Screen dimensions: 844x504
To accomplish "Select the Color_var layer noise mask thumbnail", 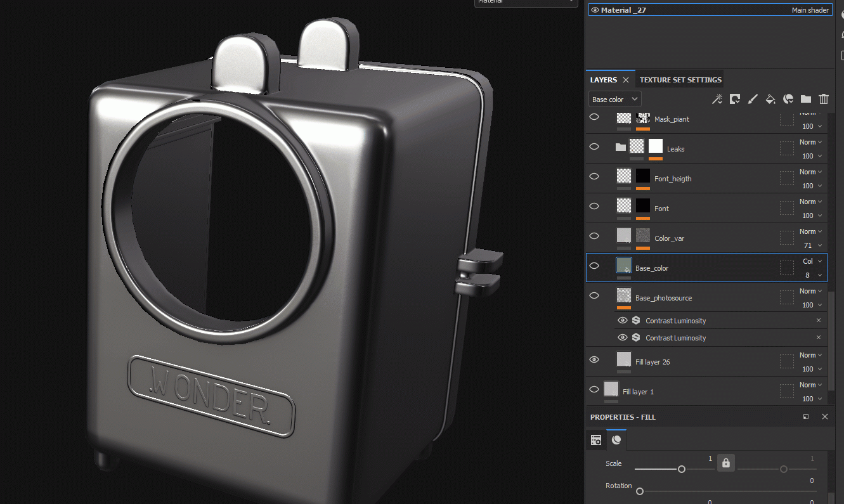I will (643, 236).
